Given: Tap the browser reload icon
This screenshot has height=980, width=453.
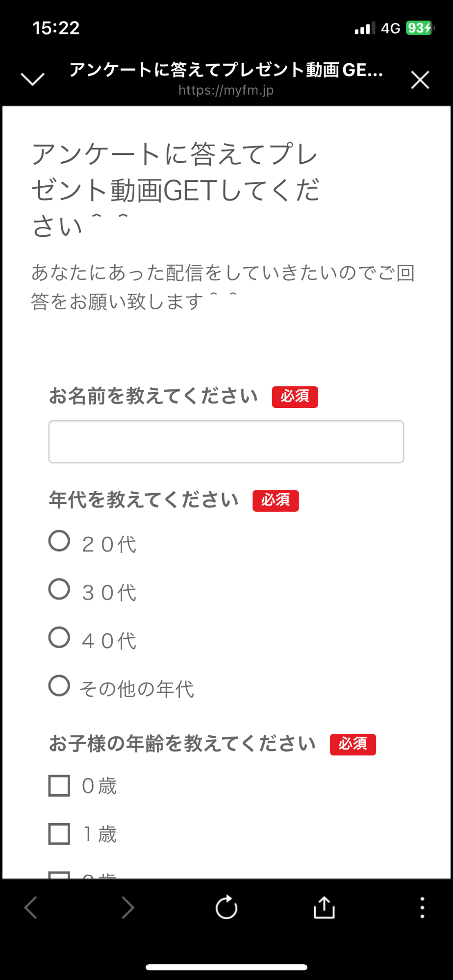Looking at the screenshot, I should (226, 907).
